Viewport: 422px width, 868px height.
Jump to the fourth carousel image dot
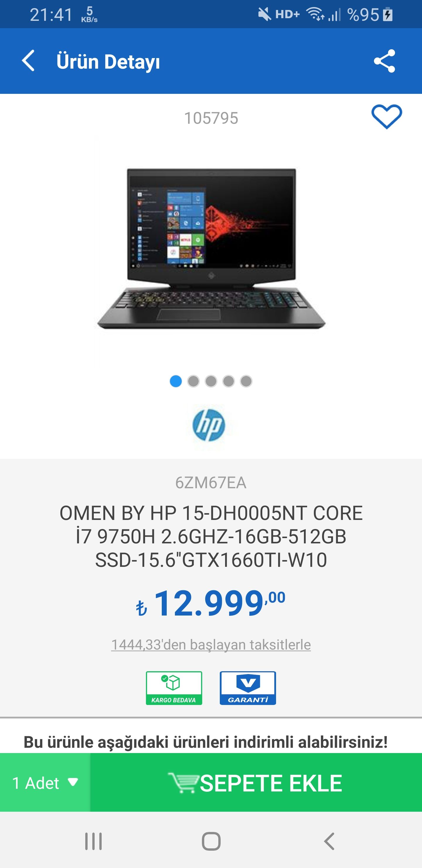[x=228, y=381]
